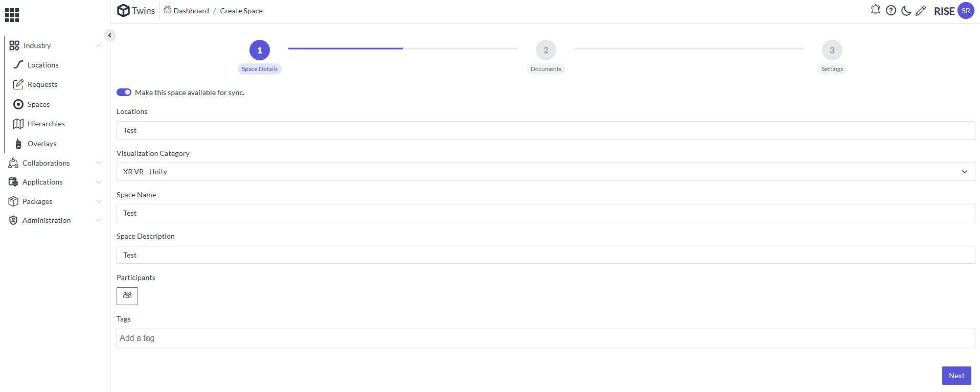Click the Applications icon in sidebar

tap(13, 182)
